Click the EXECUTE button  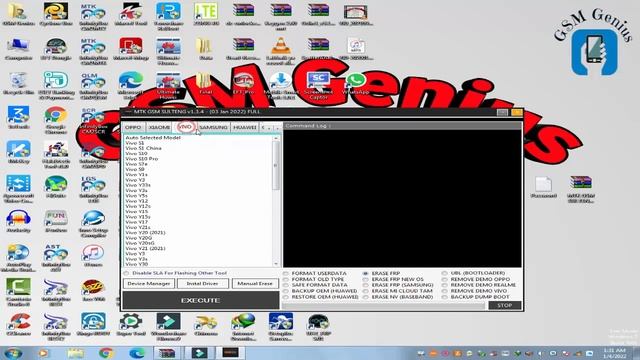pyautogui.click(x=200, y=300)
